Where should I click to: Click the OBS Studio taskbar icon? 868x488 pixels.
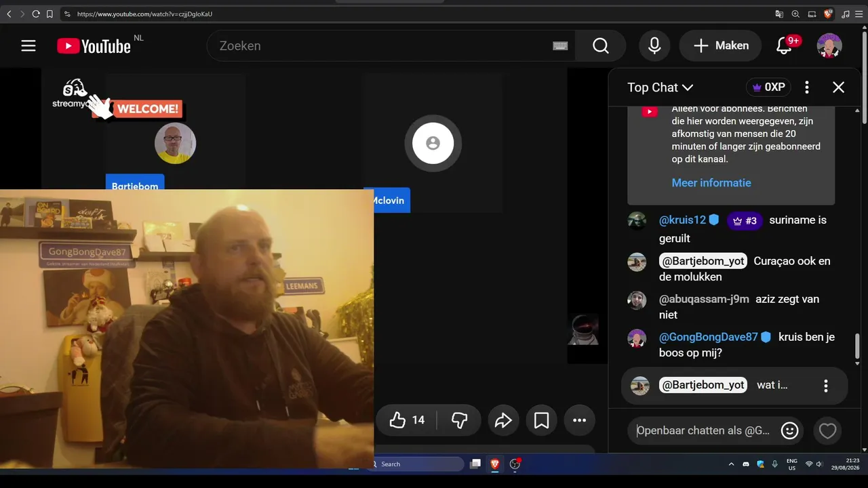pos(515,464)
